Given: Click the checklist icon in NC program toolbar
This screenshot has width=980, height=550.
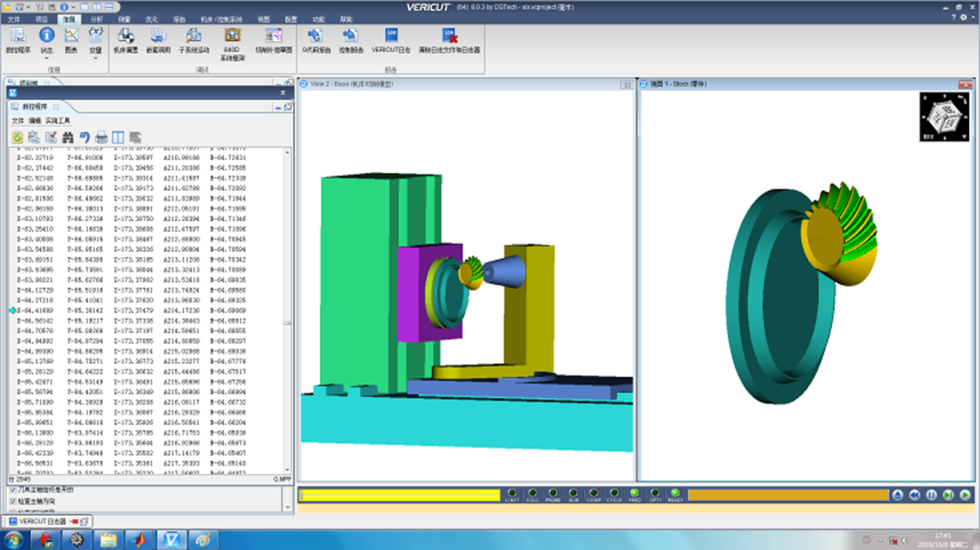Looking at the screenshot, I should coord(51,136).
